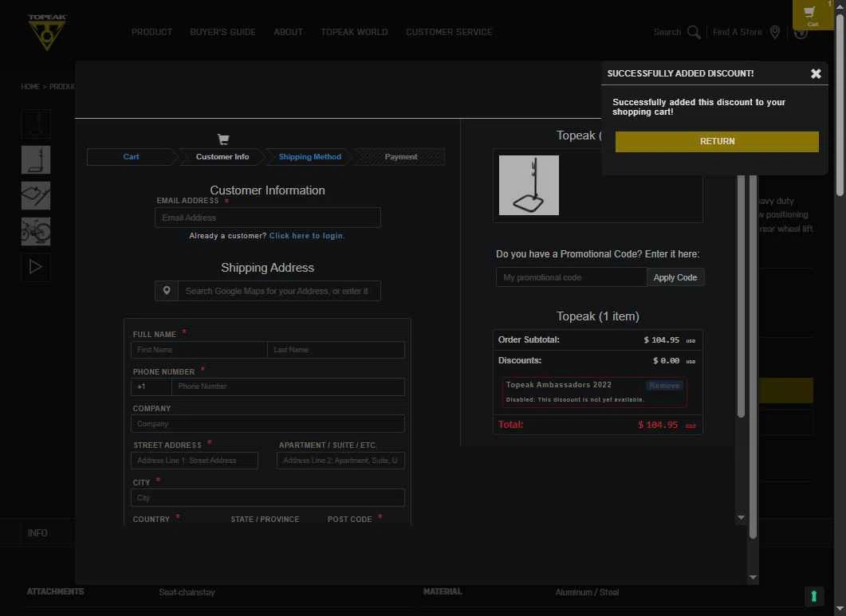Click the +1 country code field
846x616 pixels.
point(151,386)
